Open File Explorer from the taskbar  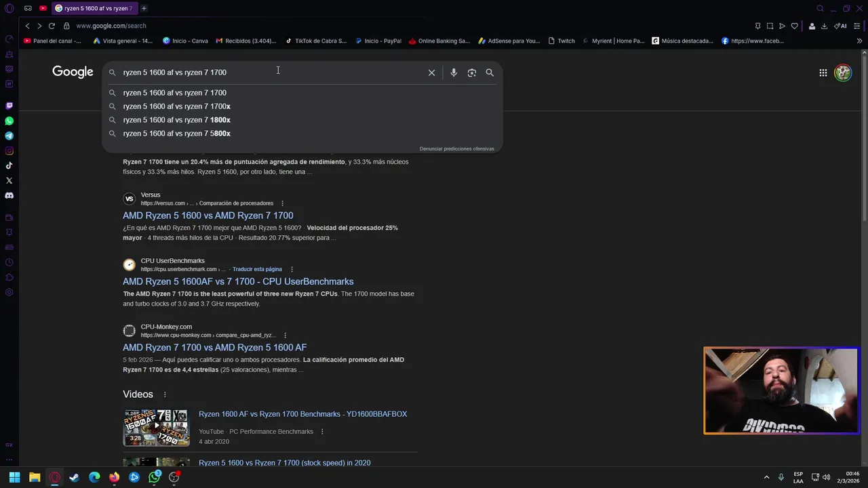[35, 477]
